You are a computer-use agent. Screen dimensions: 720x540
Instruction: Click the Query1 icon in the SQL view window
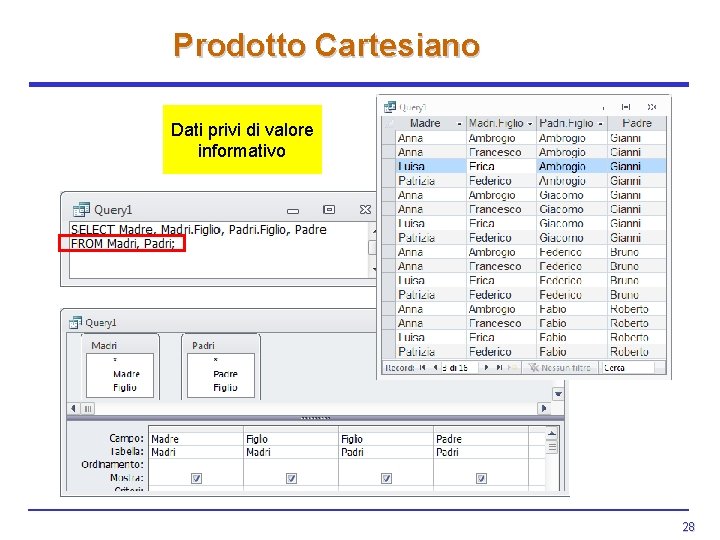point(81,209)
